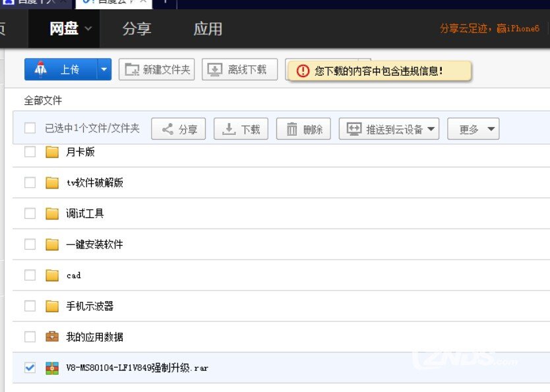
Task: Click the share icon in the selection bar
Action: coord(168,129)
